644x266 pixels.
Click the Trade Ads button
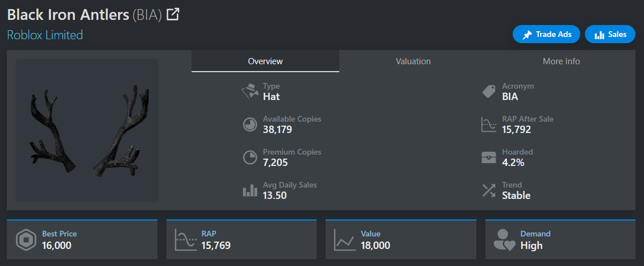[546, 35]
